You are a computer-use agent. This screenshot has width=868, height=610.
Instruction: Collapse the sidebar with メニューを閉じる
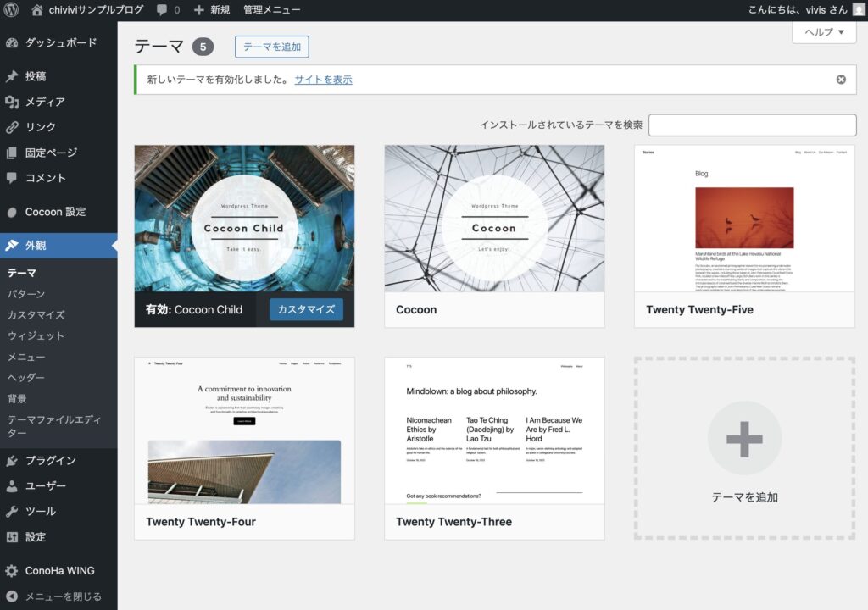63,596
